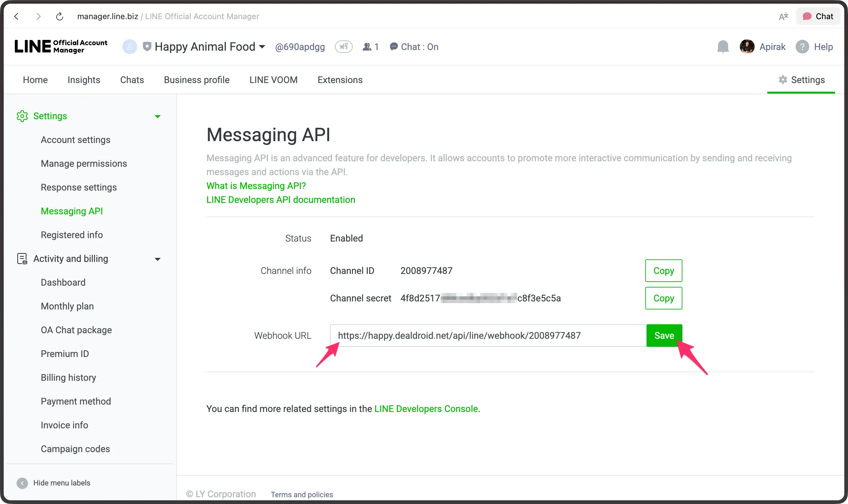
Task: Click the Activity and billing document icon
Action: (x=22, y=258)
